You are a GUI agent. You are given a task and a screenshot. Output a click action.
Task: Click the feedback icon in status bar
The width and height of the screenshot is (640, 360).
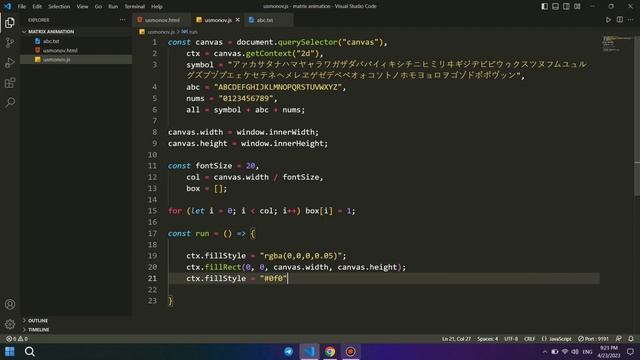[x=619, y=339]
